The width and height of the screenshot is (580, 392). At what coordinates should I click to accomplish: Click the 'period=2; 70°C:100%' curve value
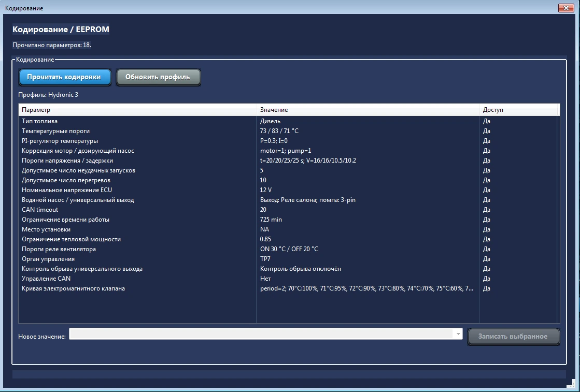[x=366, y=288]
